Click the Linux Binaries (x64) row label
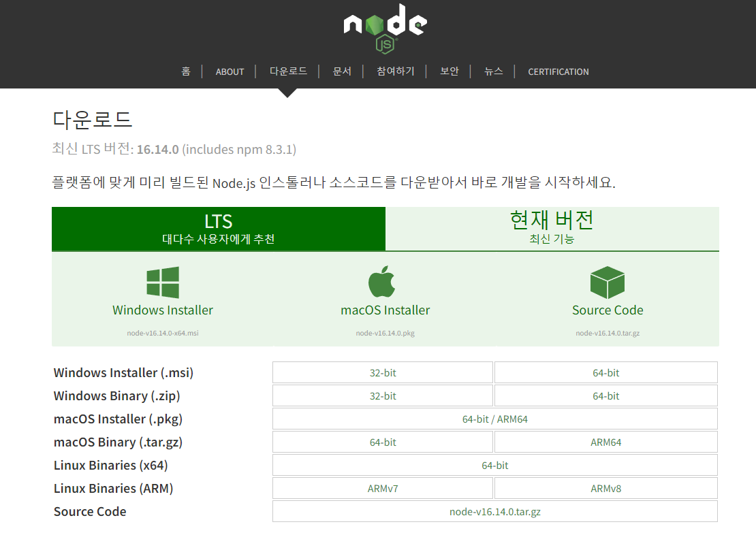The width and height of the screenshot is (756, 535). coord(111,465)
